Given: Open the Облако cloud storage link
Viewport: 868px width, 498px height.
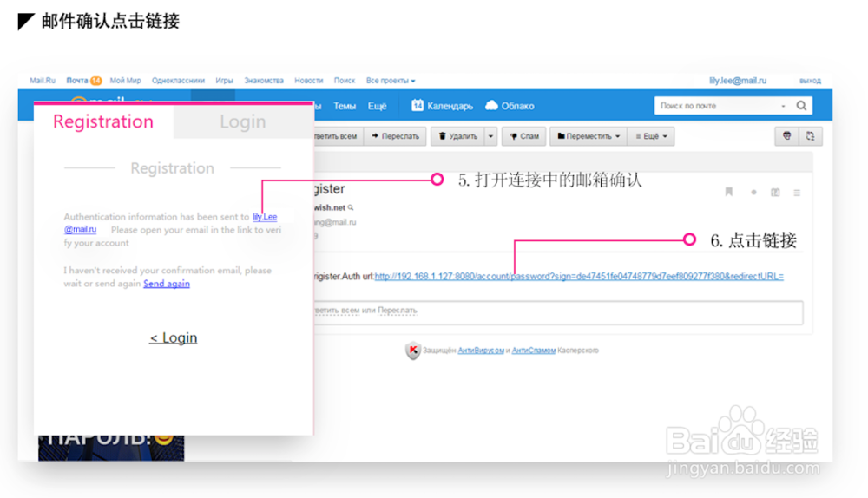Looking at the screenshot, I should (x=510, y=106).
